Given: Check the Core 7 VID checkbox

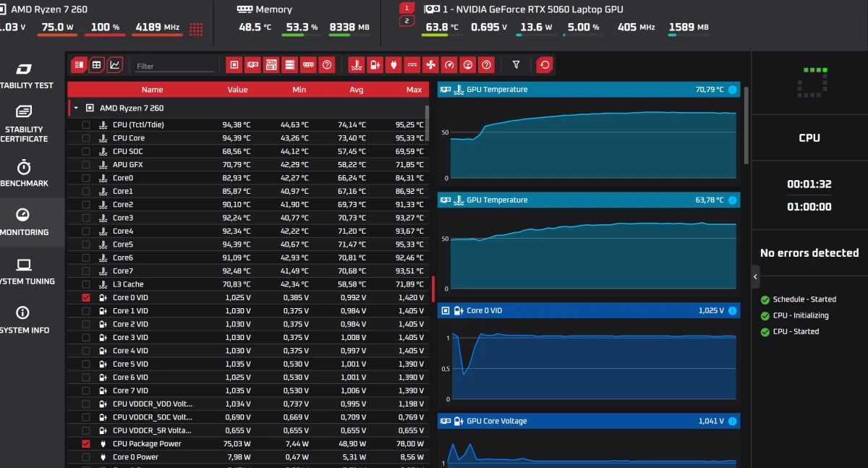Looking at the screenshot, I should (x=86, y=391).
